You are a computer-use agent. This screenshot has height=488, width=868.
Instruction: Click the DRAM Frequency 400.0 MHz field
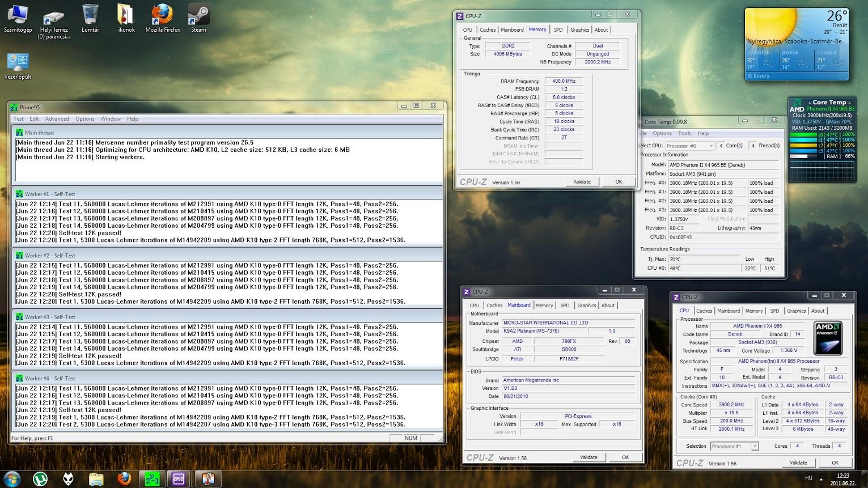click(x=564, y=81)
